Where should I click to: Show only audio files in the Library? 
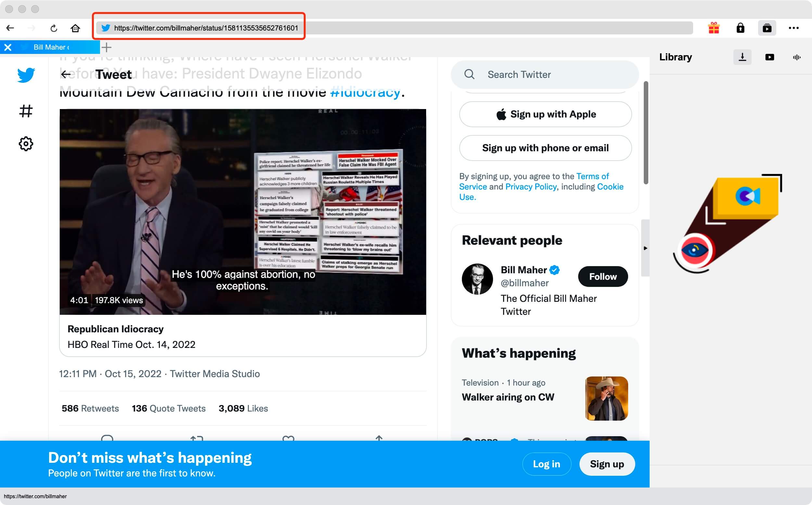pos(796,57)
